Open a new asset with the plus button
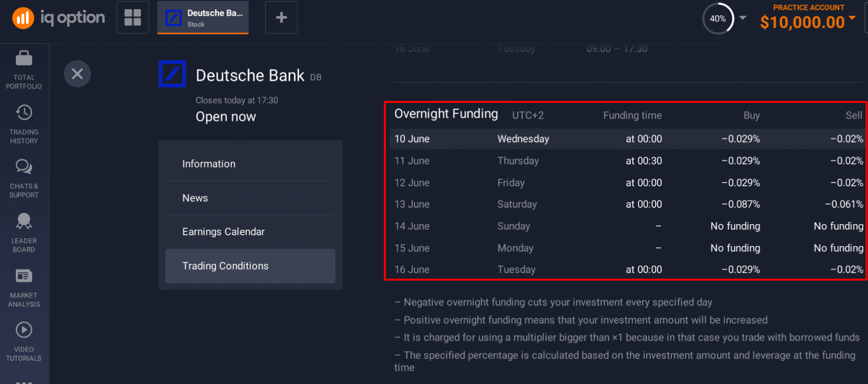Screen dimensions: 868x384 [281, 17]
